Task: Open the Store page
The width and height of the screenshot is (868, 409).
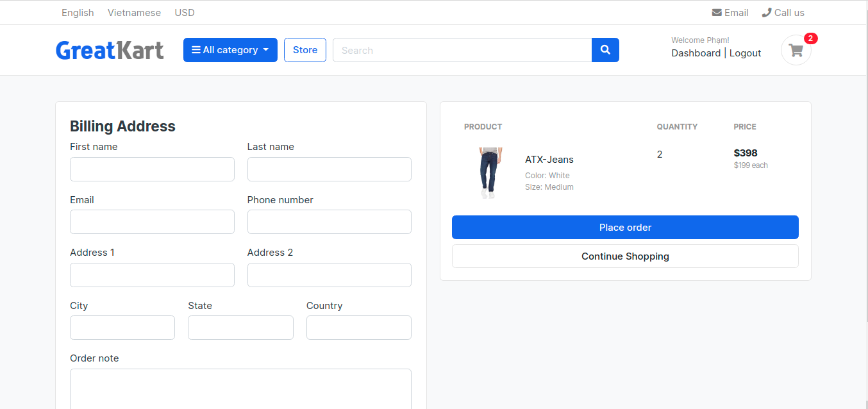Action: pos(305,49)
